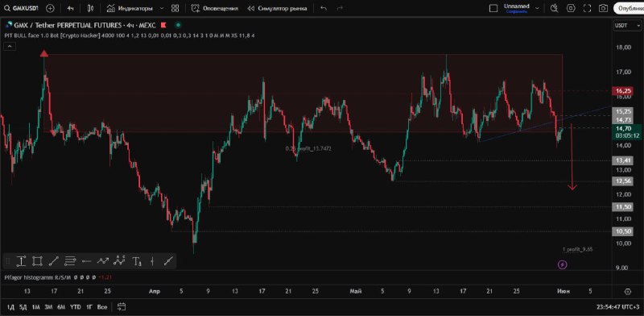Take a chart snapshot with camera icon
Image resolution: width=644 pixels, height=316 pixels.
603,8
